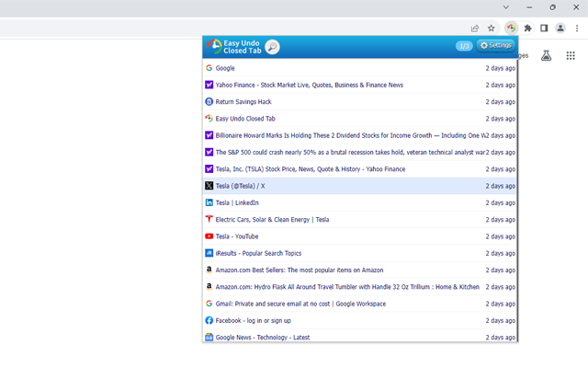This screenshot has height=368, width=588.
Task: Reopen Tesla - YouTube tab
Action: point(360,236)
